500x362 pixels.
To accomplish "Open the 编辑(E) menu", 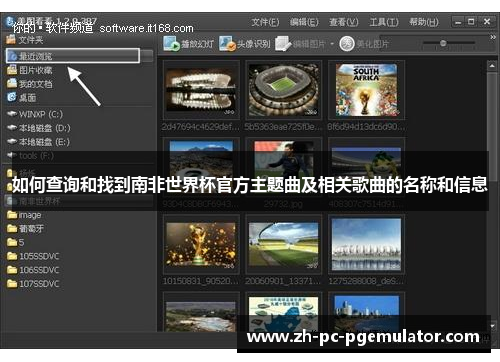I will point(304,22).
